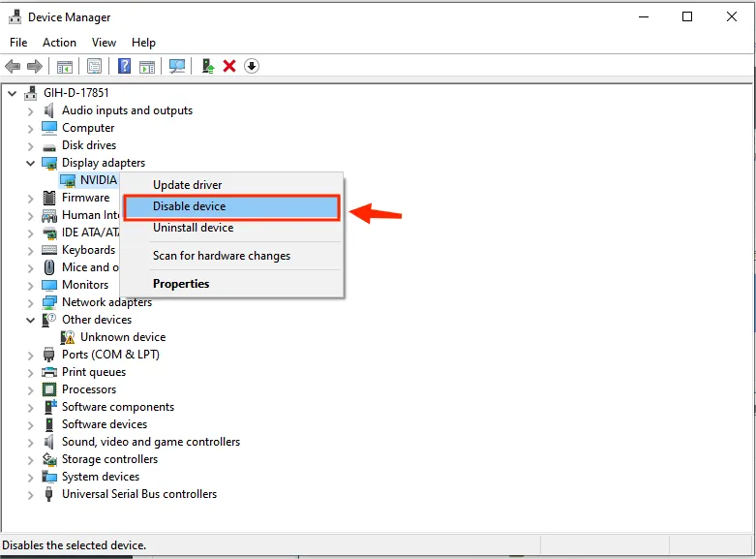Image resolution: width=756 pixels, height=559 pixels.
Task: Click the keyboard icon next to Keyboards
Action: (x=49, y=250)
